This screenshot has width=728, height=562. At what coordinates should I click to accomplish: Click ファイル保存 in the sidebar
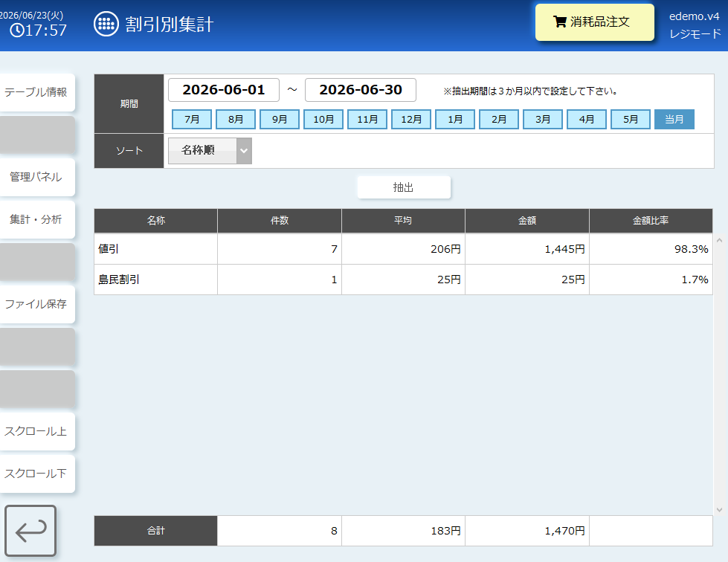(x=36, y=304)
